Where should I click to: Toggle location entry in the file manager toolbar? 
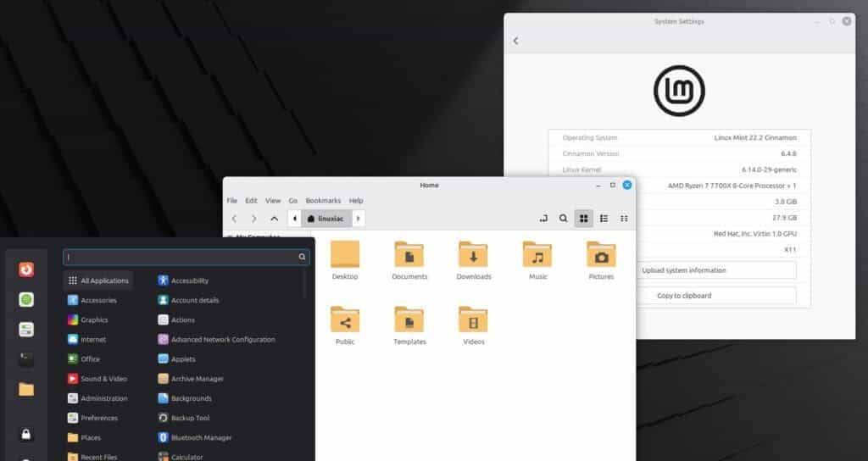(543, 219)
